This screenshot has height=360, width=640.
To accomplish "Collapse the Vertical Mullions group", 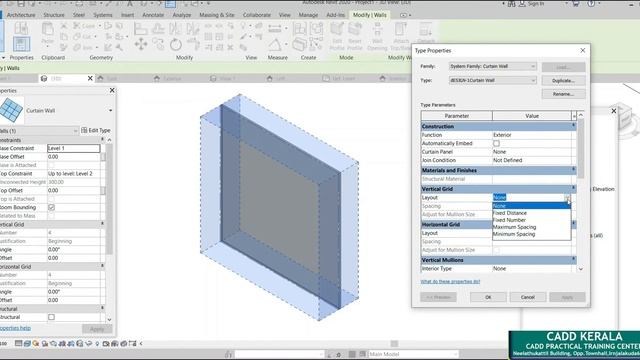I will coord(573,259).
